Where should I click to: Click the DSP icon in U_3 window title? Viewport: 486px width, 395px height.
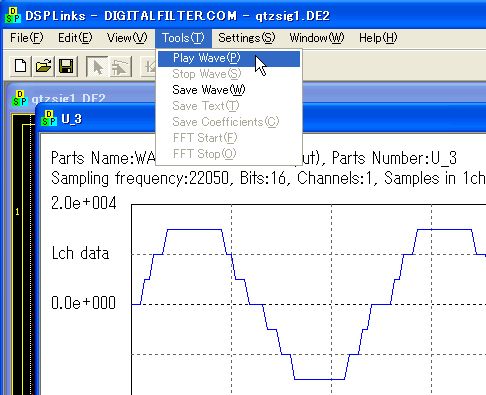pos(49,118)
